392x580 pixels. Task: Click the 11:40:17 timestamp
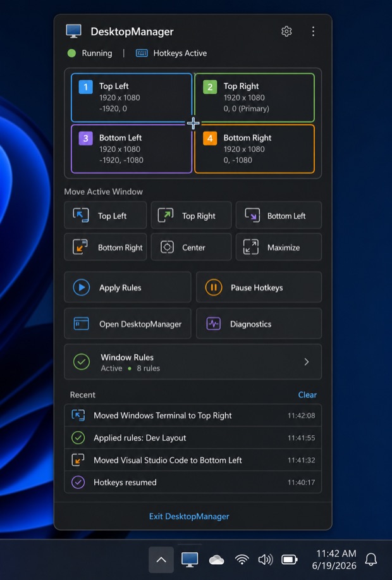(302, 482)
